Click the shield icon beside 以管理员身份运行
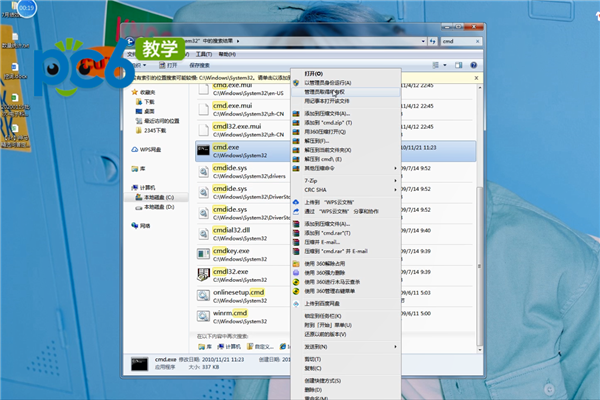 tap(296, 83)
